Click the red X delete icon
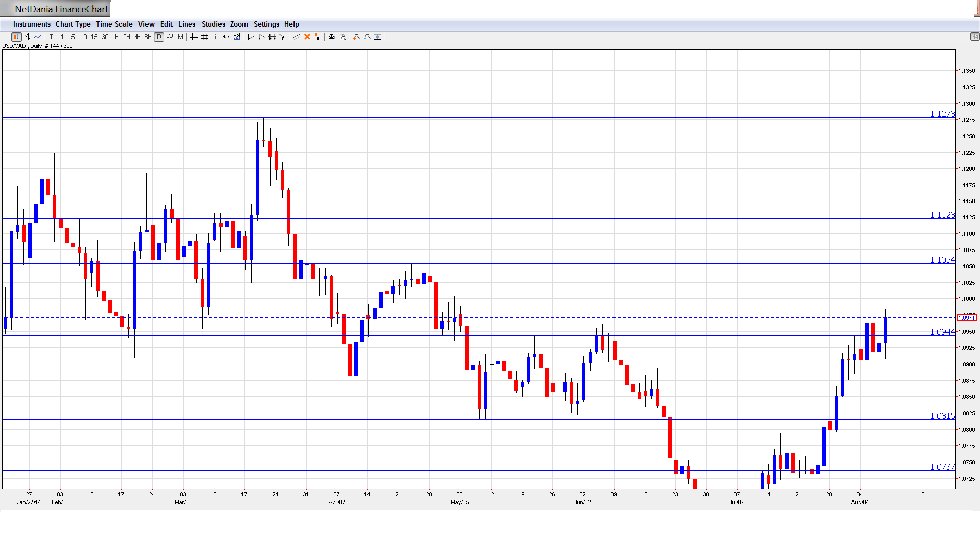This screenshot has width=980, height=551. point(307,37)
